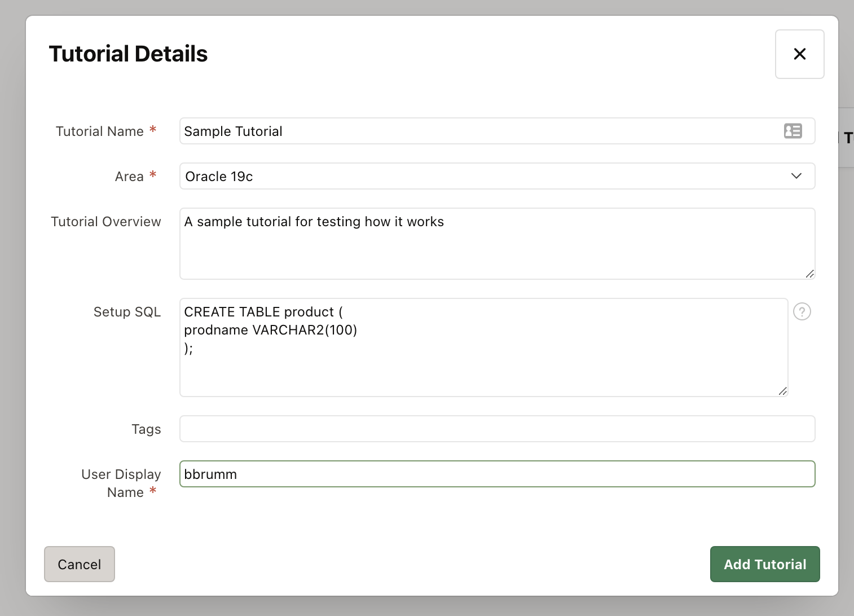The image size is (854, 616).
Task: Click the Tutorial Overview resize handle
Action: (809, 274)
